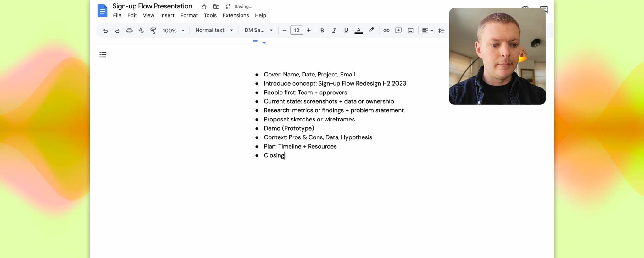Viewport: 644px width, 258px height.
Task: Expand the Normal text style dropdown
Action: click(214, 30)
